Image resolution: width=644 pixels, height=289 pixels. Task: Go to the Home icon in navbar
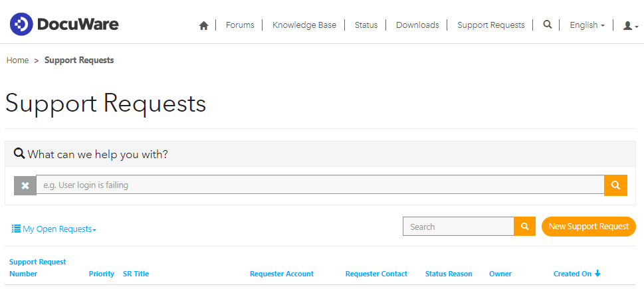click(x=204, y=25)
